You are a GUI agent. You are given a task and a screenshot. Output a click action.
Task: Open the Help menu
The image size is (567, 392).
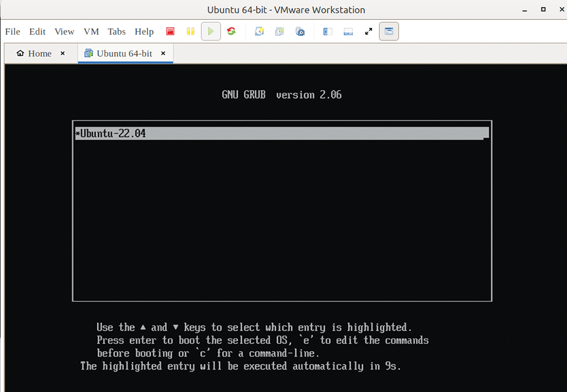coord(144,31)
